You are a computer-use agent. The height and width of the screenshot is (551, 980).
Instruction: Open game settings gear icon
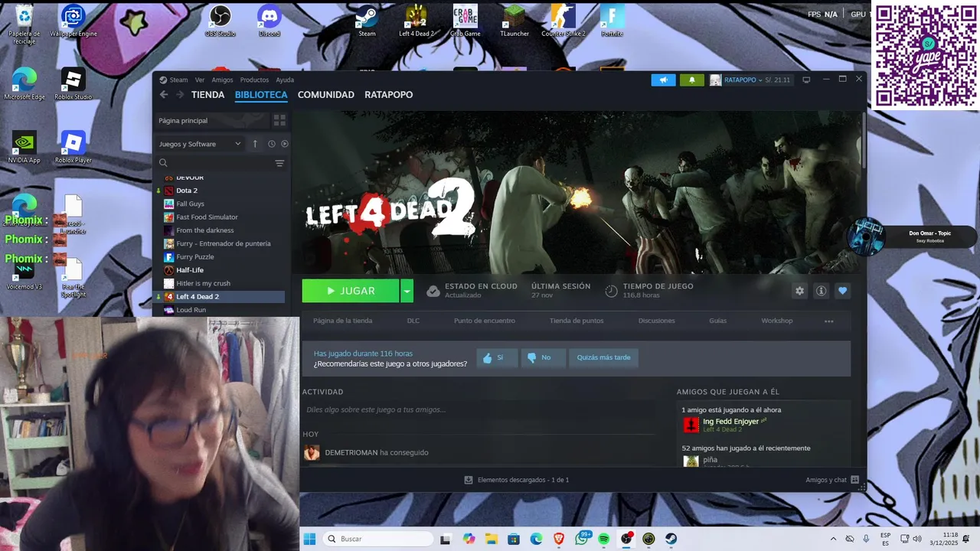click(799, 291)
